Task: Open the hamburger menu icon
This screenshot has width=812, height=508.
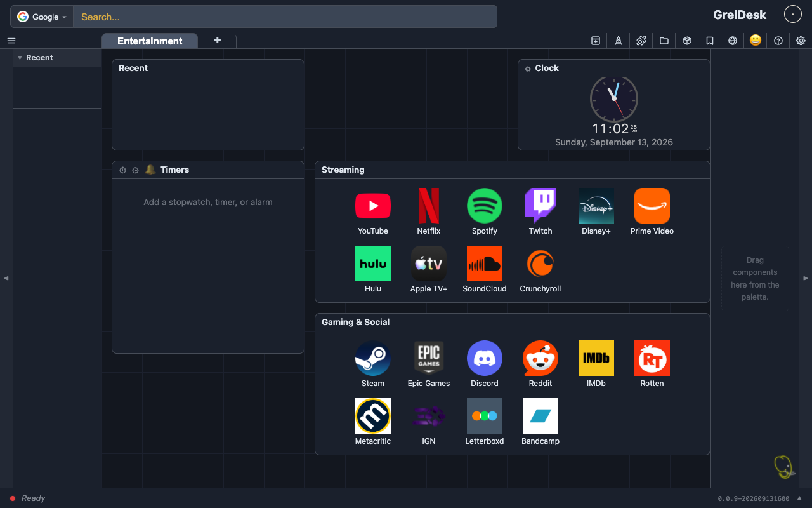Action: (x=11, y=41)
